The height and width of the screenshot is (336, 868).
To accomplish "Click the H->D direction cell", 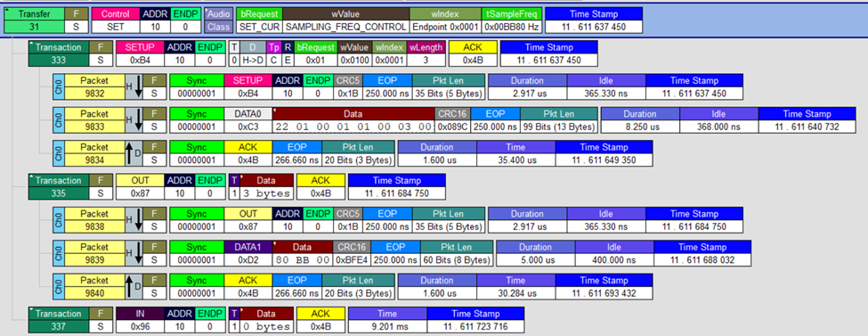I will [x=254, y=53].
